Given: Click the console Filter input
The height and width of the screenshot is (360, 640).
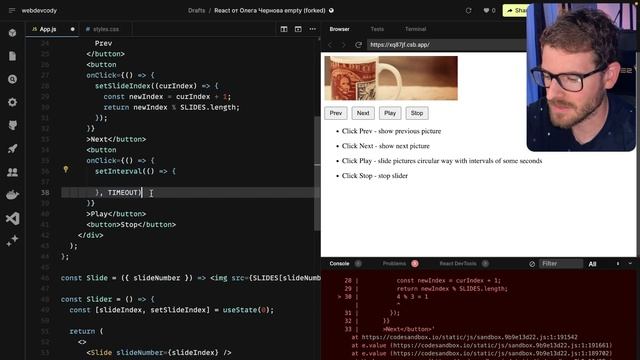Looking at the screenshot, I should point(561,264).
